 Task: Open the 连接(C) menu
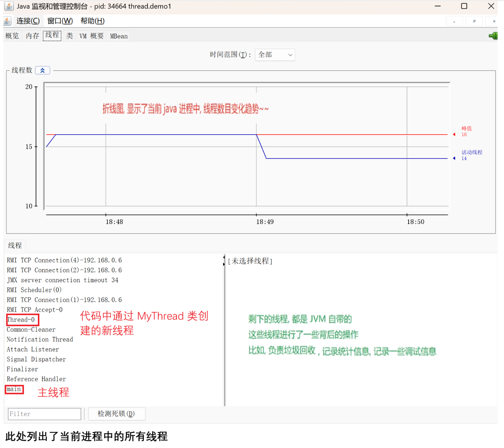(x=28, y=21)
